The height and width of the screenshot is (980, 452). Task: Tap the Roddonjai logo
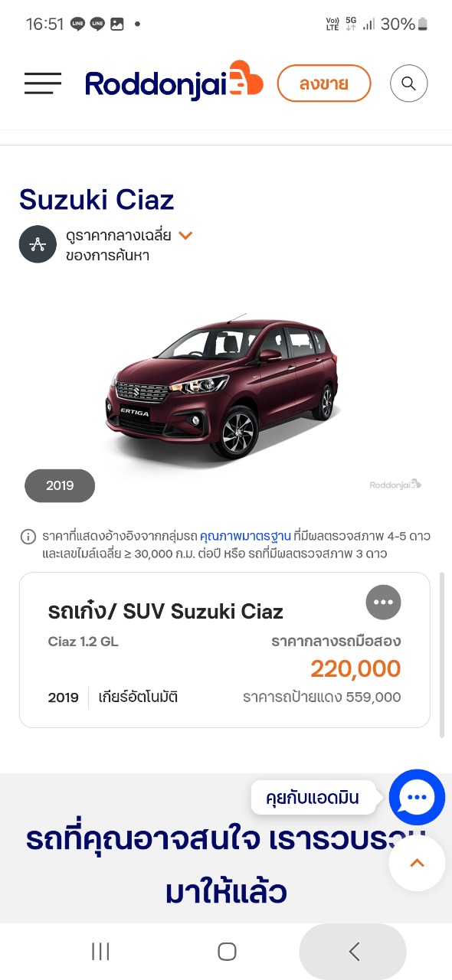[174, 83]
